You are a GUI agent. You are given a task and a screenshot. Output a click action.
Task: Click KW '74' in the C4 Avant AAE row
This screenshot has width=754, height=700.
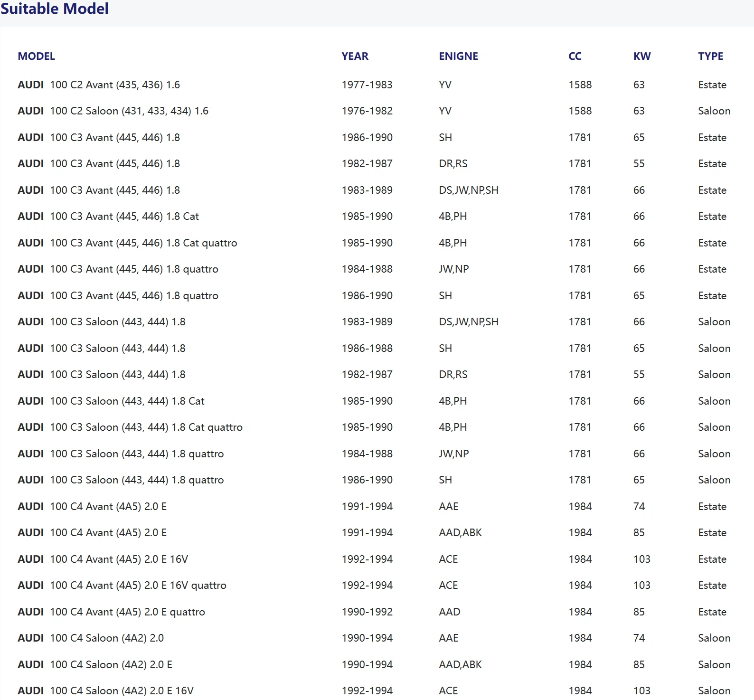point(639,506)
